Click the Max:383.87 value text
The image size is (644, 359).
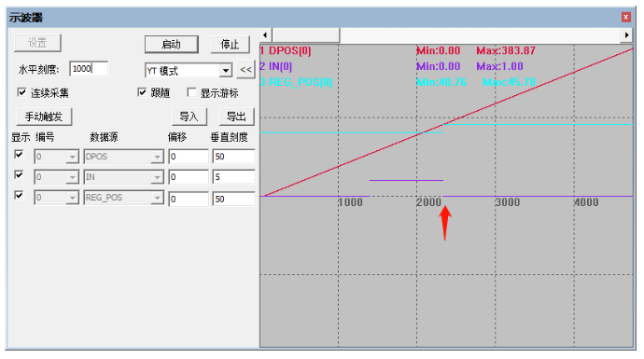pyautogui.click(x=506, y=51)
